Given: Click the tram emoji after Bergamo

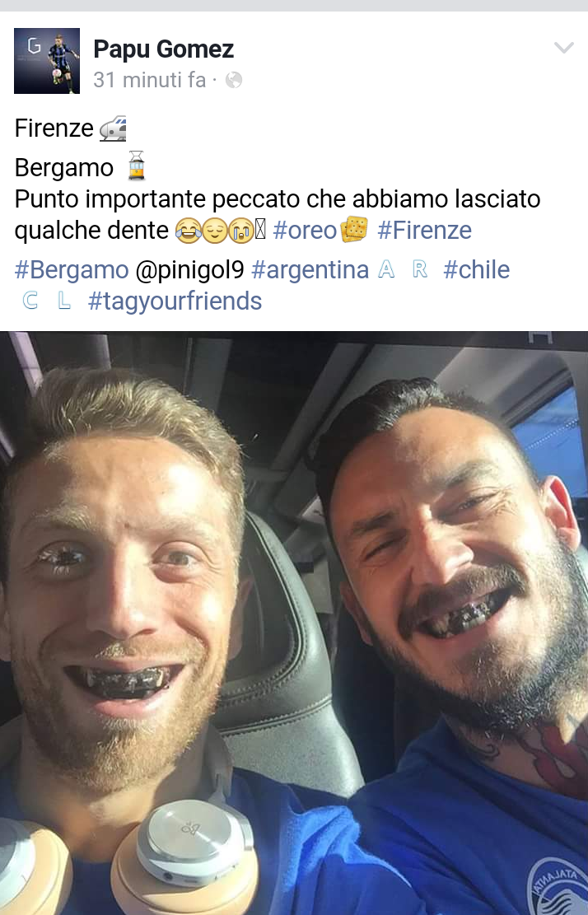Looking at the screenshot, I should click(137, 166).
